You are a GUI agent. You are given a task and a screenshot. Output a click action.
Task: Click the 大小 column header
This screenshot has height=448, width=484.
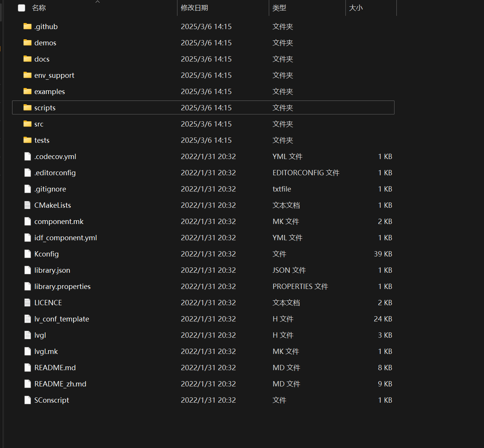tap(356, 8)
